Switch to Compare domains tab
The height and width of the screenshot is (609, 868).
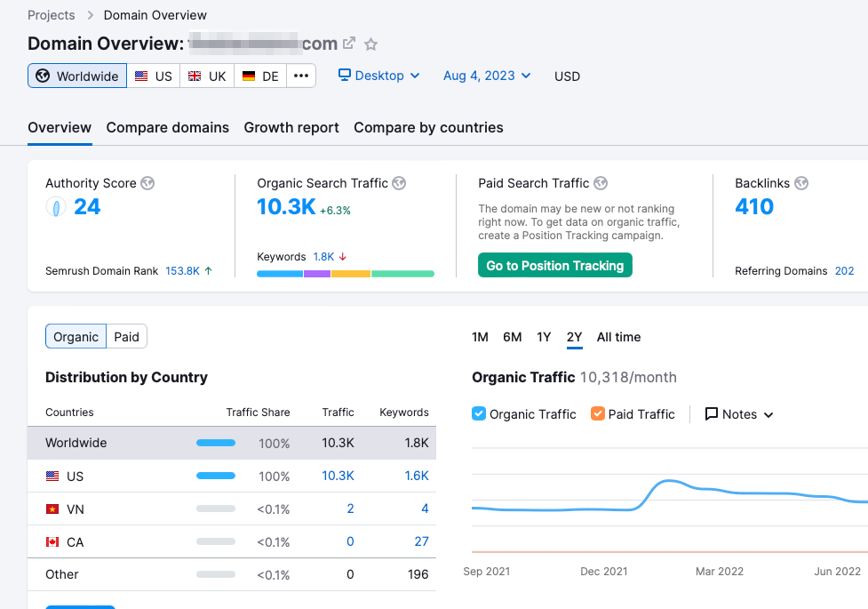[x=168, y=127]
